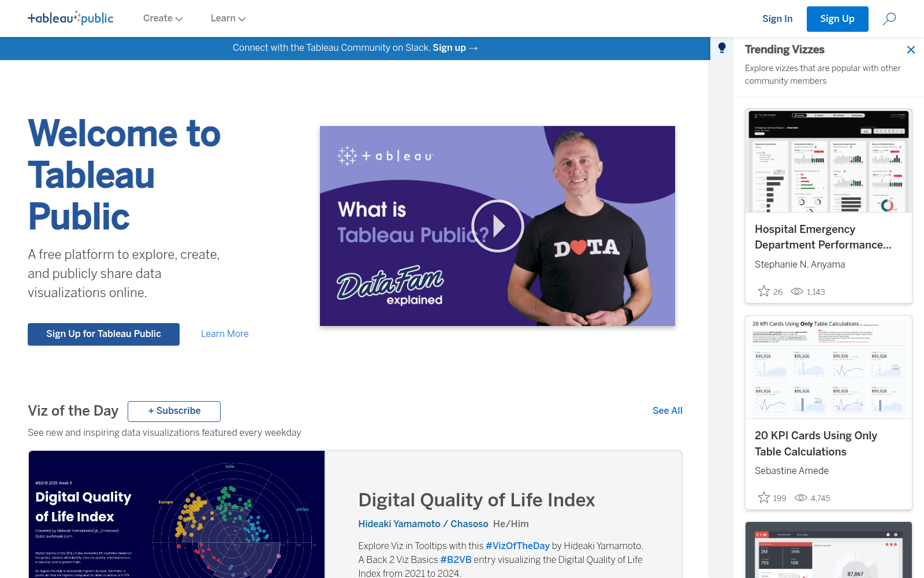Expand the Learn dropdown menu
The image size is (924, 578).
click(x=228, y=18)
